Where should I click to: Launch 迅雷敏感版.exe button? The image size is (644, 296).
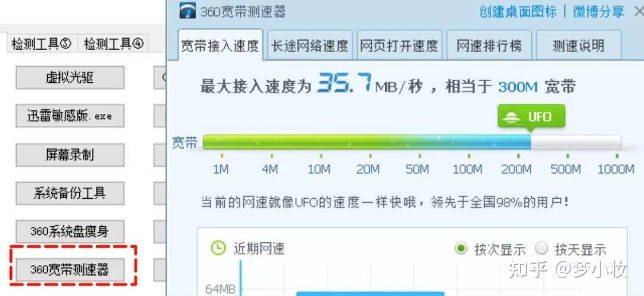click(x=70, y=116)
